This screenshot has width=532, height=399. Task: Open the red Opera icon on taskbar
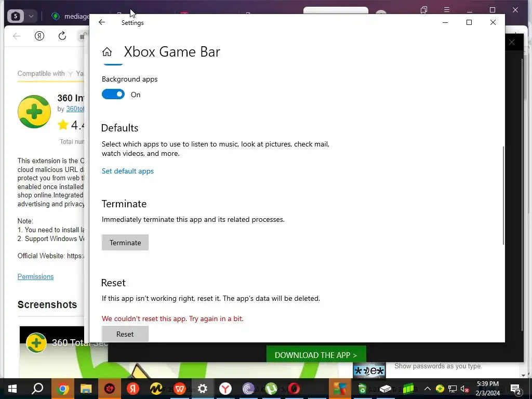[294, 389]
